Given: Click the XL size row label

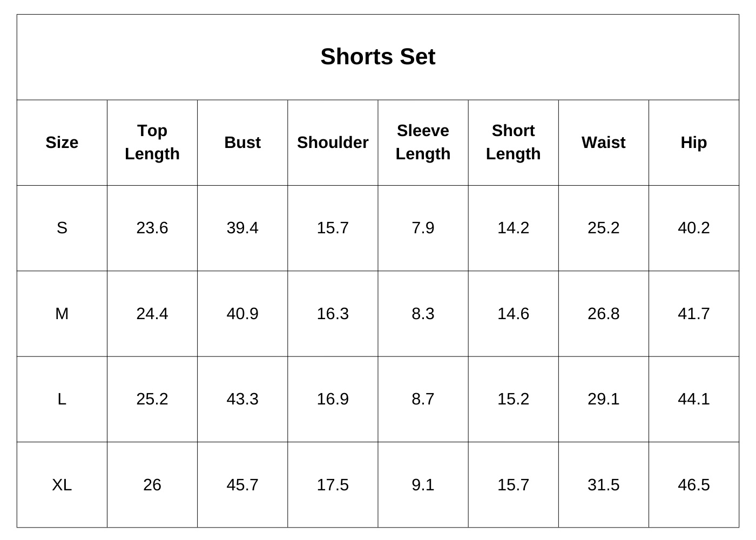Looking at the screenshot, I should (62, 485).
